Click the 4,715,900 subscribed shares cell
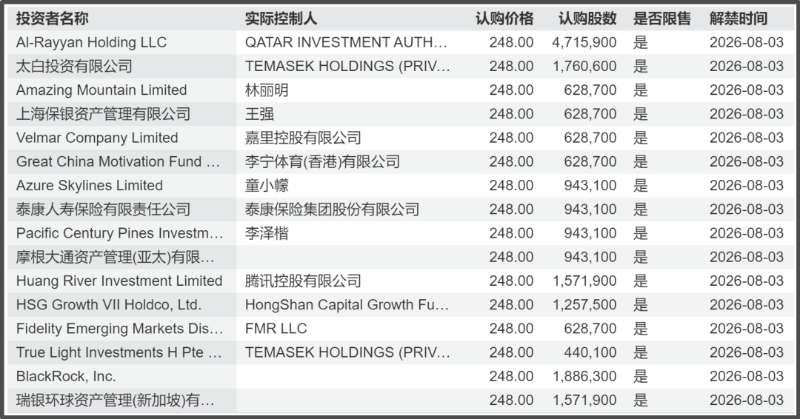The width and height of the screenshot is (800, 419). [x=584, y=43]
